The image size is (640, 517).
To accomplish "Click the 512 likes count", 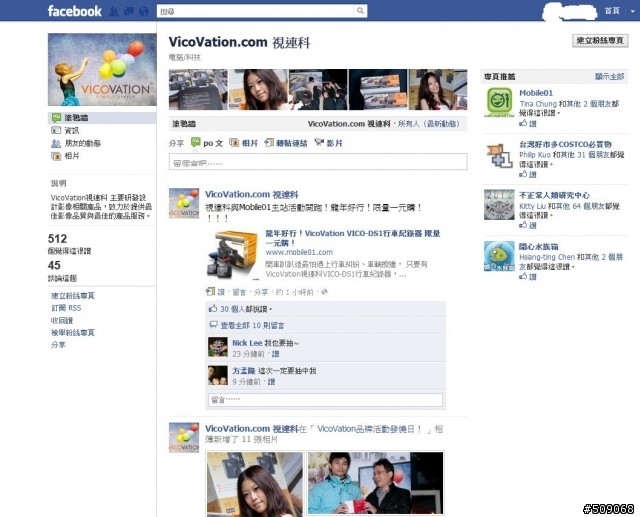I will click(x=57, y=239).
